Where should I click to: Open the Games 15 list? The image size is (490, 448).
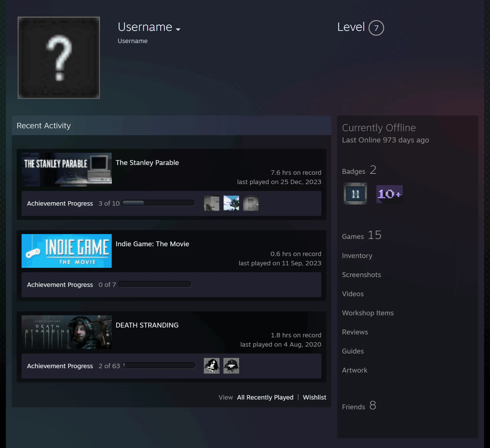(362, 235)
